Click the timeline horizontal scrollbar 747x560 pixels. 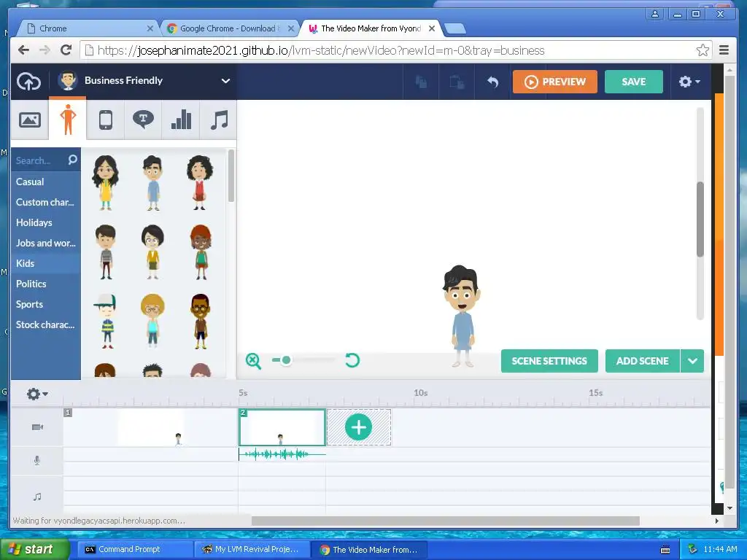pos(446,521)
